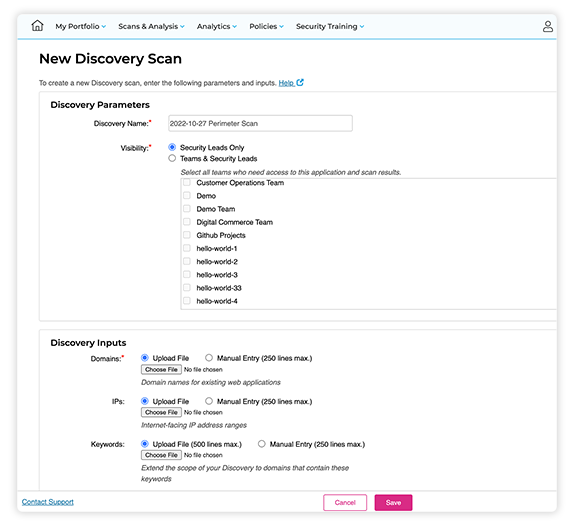Screen dimensions: 570x528
Task: Tick the Github Projects checkbox
Action: pyautogui.click(x=187, y=235)
